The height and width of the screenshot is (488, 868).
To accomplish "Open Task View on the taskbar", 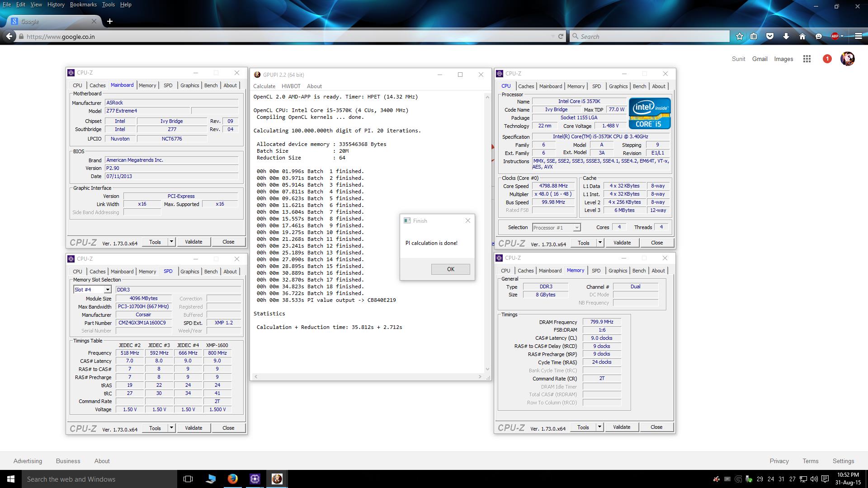I will 188,479.
